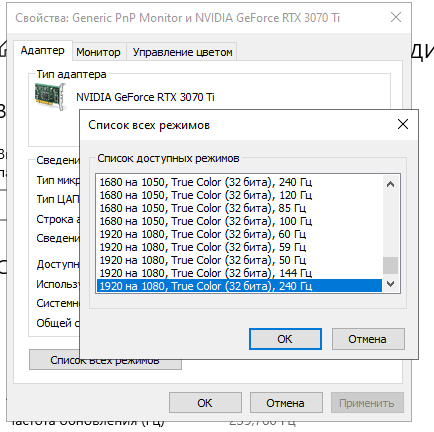The height and width of the screenshot is (432, 434).
Task: Close the Список всех режимов dialog
Action: click(403, 124)
